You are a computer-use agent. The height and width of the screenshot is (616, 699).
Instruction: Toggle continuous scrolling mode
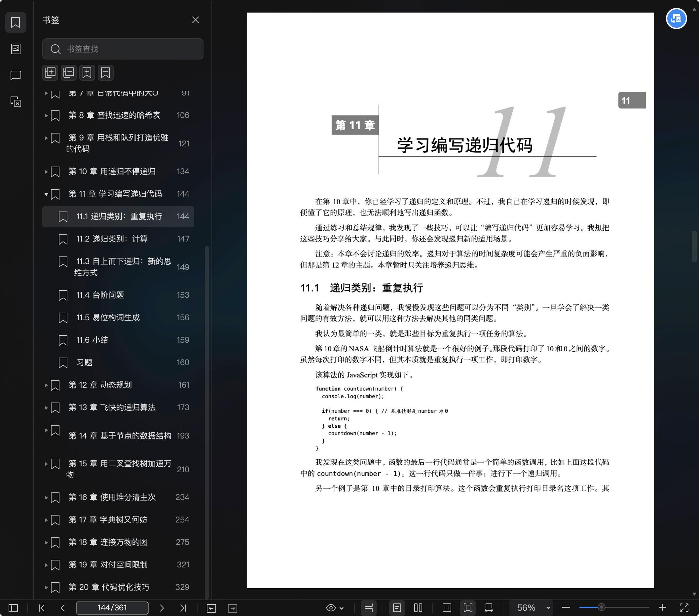tap(368, 608)
